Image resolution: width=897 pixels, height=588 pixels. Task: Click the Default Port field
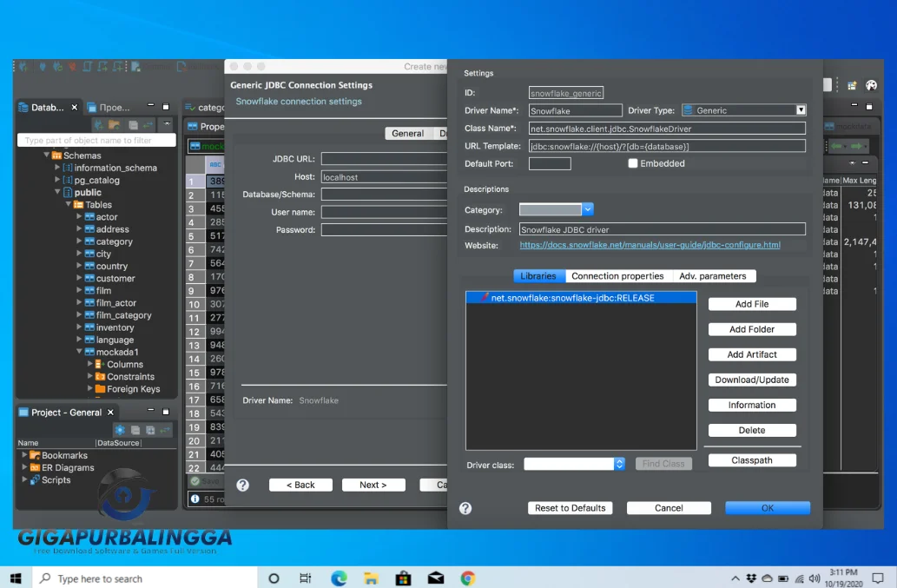coord(550,163)
